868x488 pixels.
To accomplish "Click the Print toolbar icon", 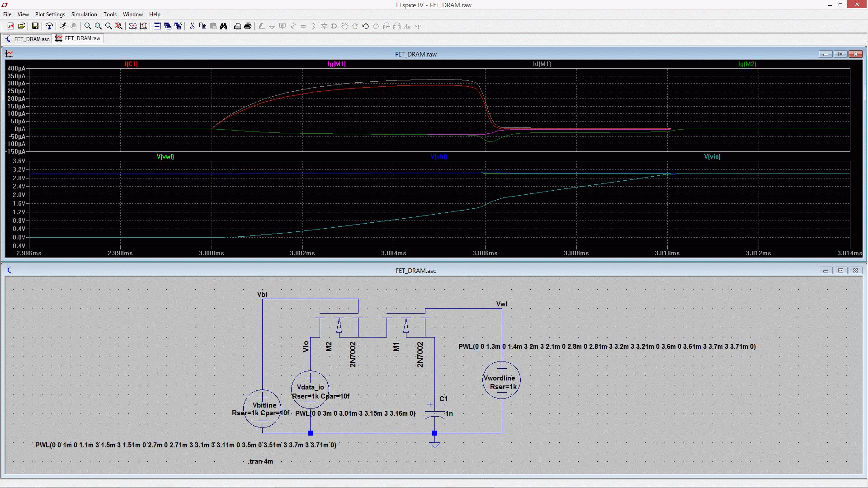I will click(x=248, y=26).
